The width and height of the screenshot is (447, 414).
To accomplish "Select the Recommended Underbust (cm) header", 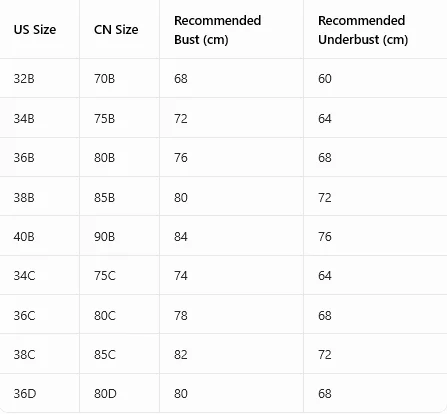I will [x=363, y=30].
